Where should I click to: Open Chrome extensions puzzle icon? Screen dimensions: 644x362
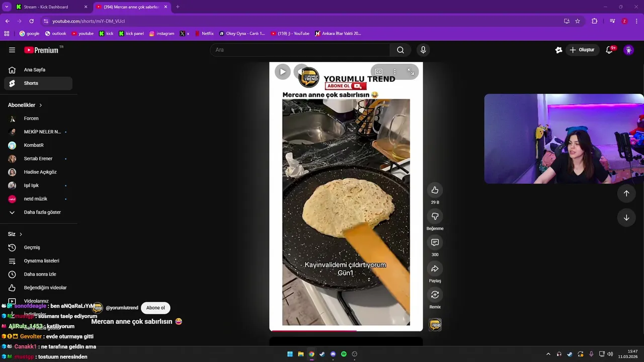(595, 21)
